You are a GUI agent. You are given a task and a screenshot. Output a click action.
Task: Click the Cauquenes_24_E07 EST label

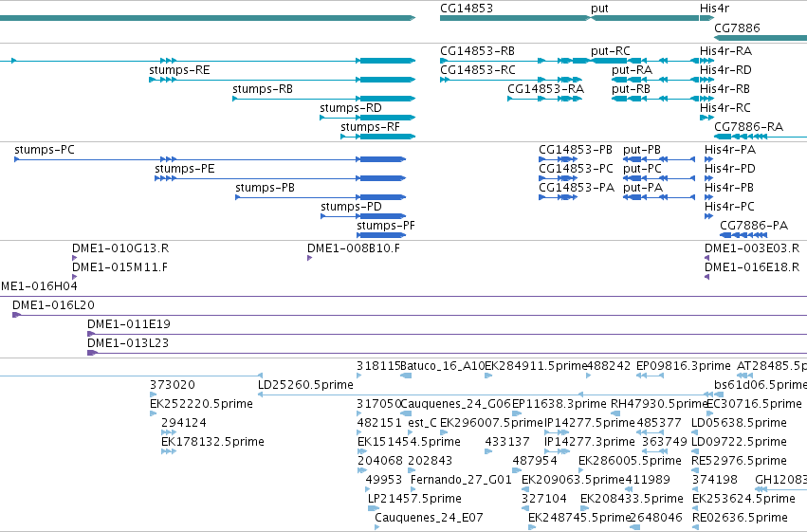[429, 518]
